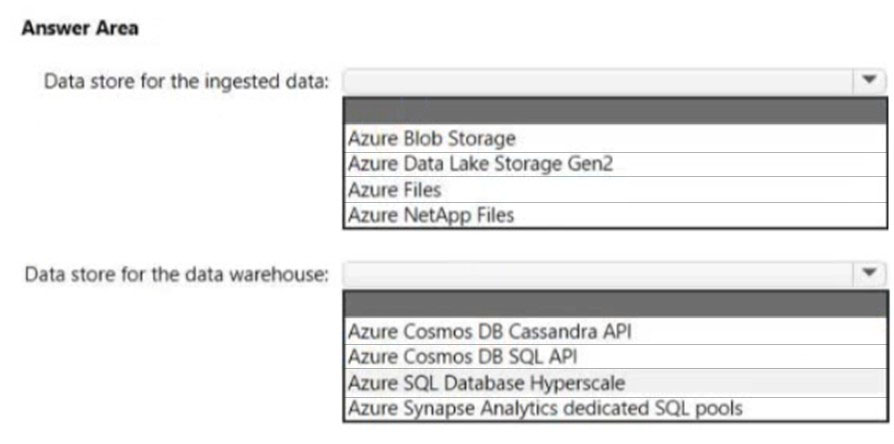The width and height of the screenshot is (894, 444).
Task: Select the blank entry under data warehouse
Action: [x=615, y=304]
